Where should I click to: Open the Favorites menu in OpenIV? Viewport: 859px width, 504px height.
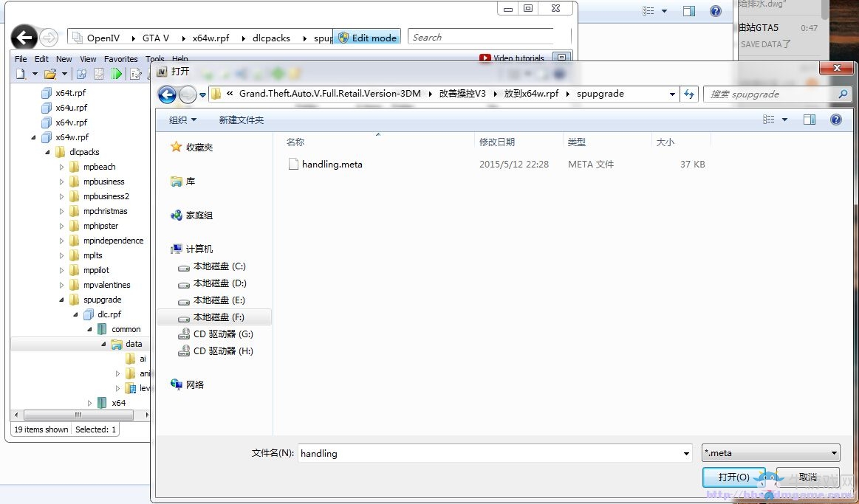(x=121, y=58)
